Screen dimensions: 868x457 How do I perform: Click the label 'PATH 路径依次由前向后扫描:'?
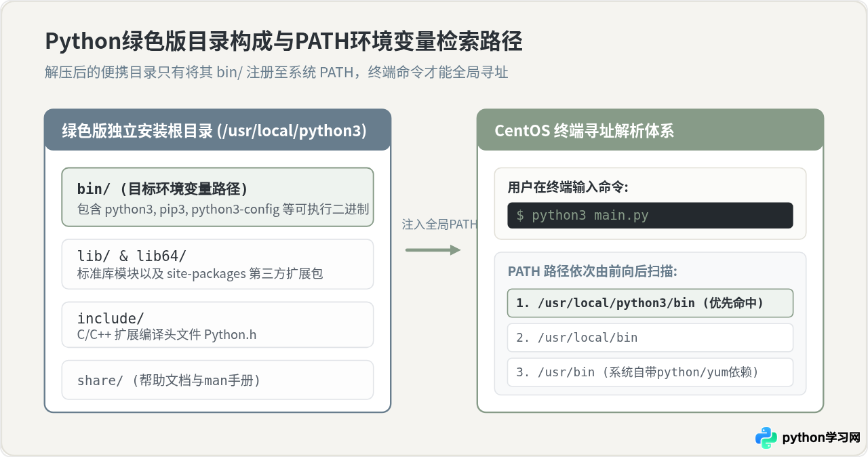pyautogui.click(x=593, y=271)
